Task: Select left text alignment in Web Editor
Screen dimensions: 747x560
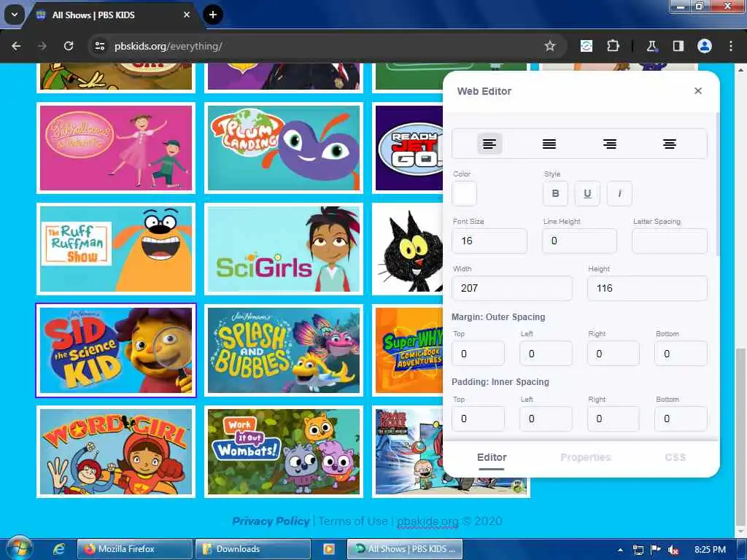Action: [489, 144]
